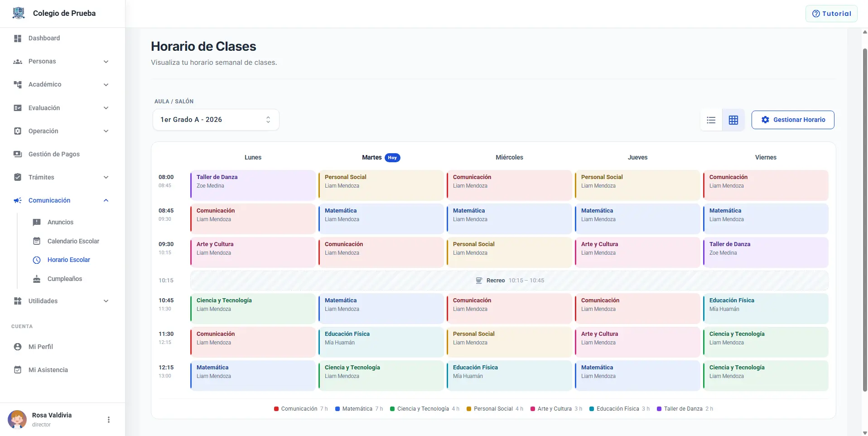Click the Comunicación megaphone icon

click(x=18, y=200)
